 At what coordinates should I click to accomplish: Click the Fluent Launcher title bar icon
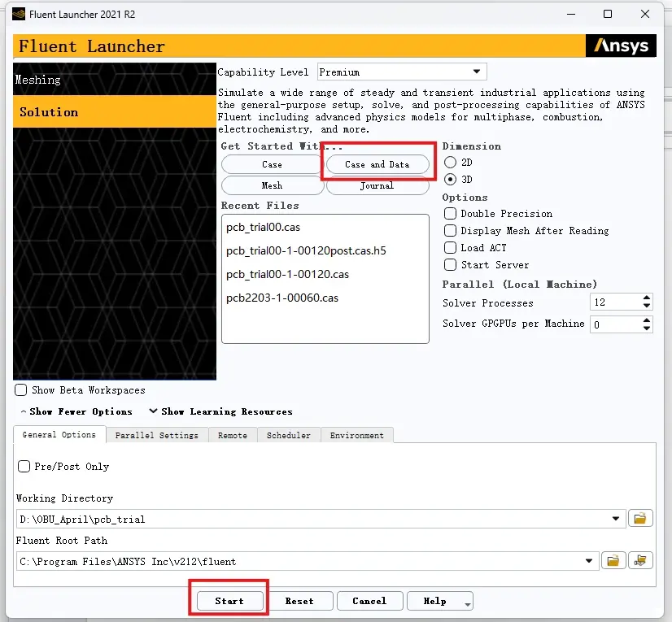19,14
